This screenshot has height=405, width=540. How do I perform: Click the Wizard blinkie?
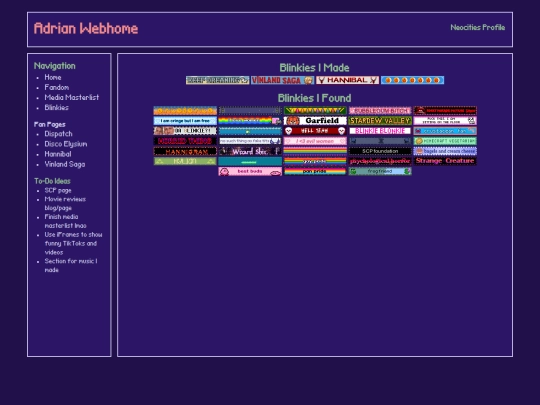[x=250, y=151]
